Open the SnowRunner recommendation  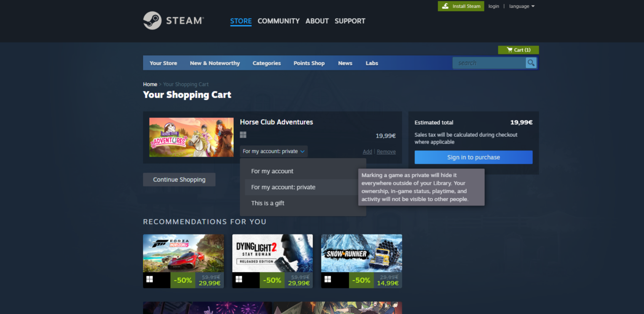pos(361,261)
